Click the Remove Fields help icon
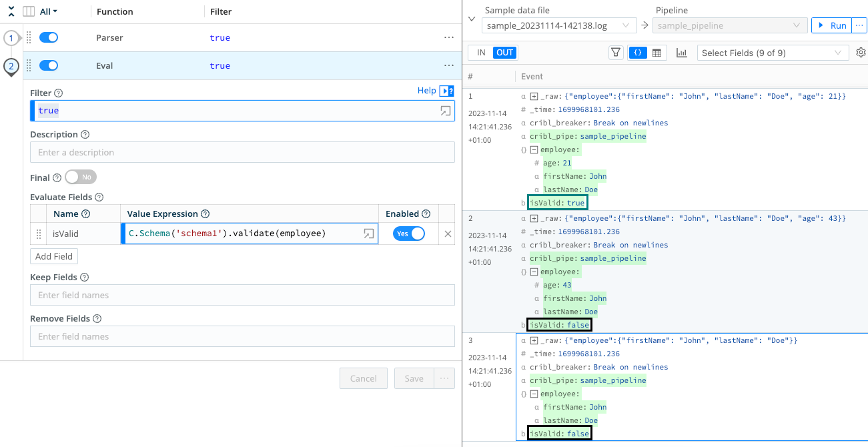Viewport: 868px width, 447px height. 97,319
